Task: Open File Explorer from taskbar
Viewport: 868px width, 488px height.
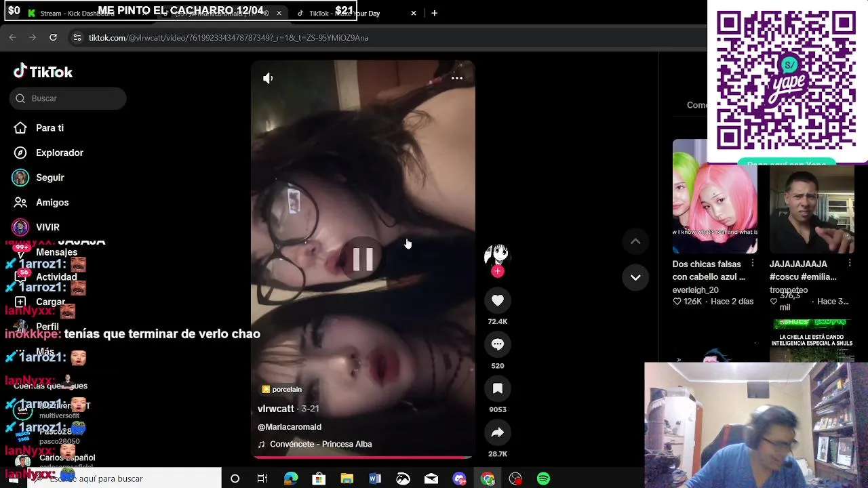Action: coord(347,479)
